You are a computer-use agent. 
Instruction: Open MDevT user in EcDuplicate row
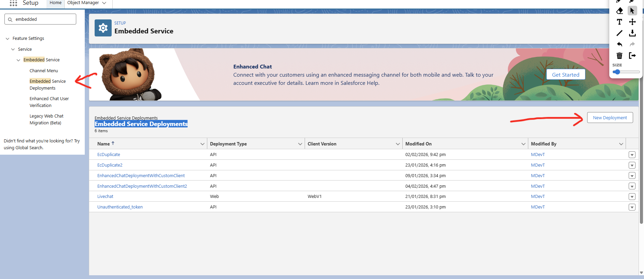tap(538, 155)
